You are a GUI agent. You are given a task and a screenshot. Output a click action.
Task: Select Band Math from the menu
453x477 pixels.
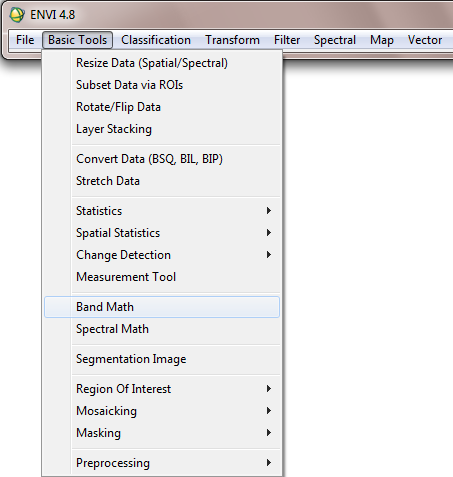tap(162, 307)
